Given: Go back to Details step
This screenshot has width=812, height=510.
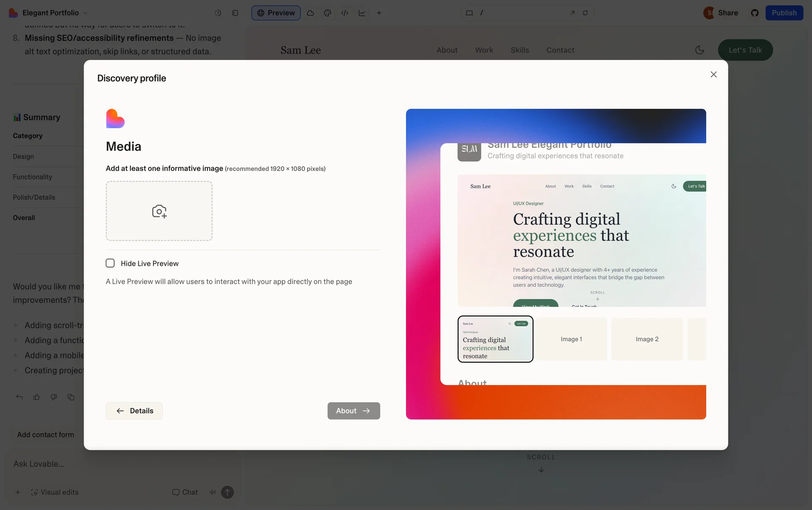Looking at the screenshot, I should coord(134,411).
